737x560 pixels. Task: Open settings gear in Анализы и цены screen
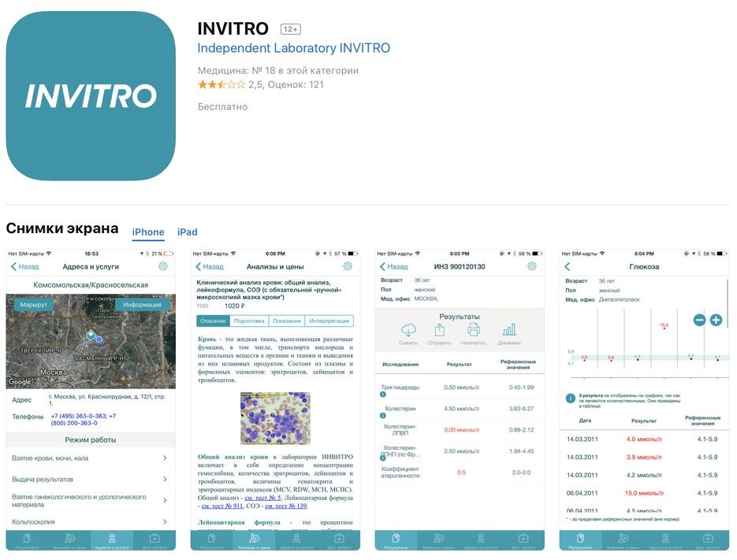(348, 266)
